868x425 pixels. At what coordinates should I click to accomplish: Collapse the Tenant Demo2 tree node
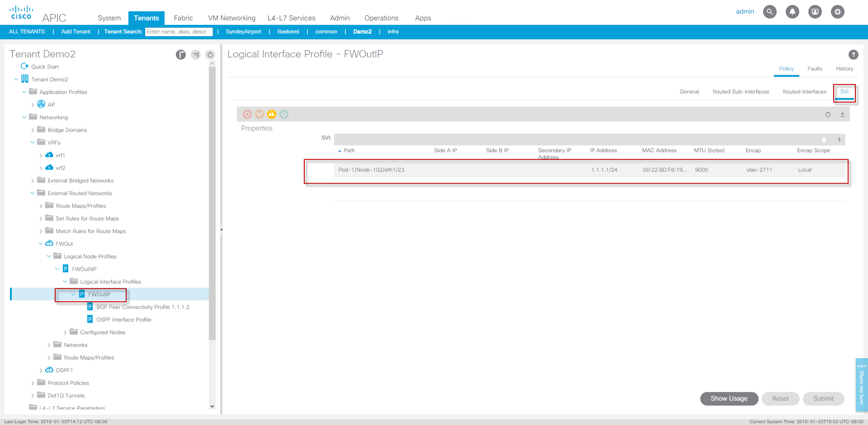tap(16, 79)
